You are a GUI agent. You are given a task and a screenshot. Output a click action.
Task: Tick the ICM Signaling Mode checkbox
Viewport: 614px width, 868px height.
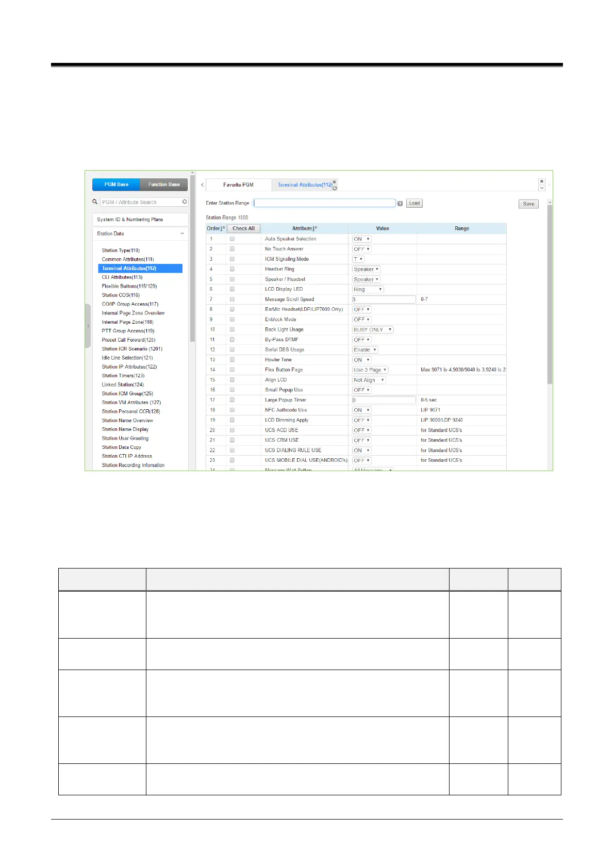pos(232,259)
